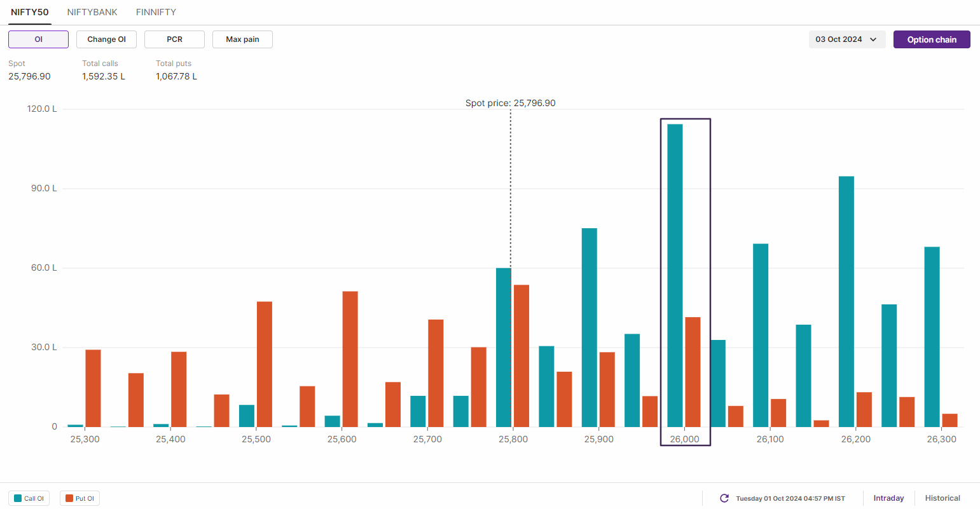This screenshot has width=980, height=509.
Task: Click the Spot value 25,796.90
Action: click(x=29, y=76)
